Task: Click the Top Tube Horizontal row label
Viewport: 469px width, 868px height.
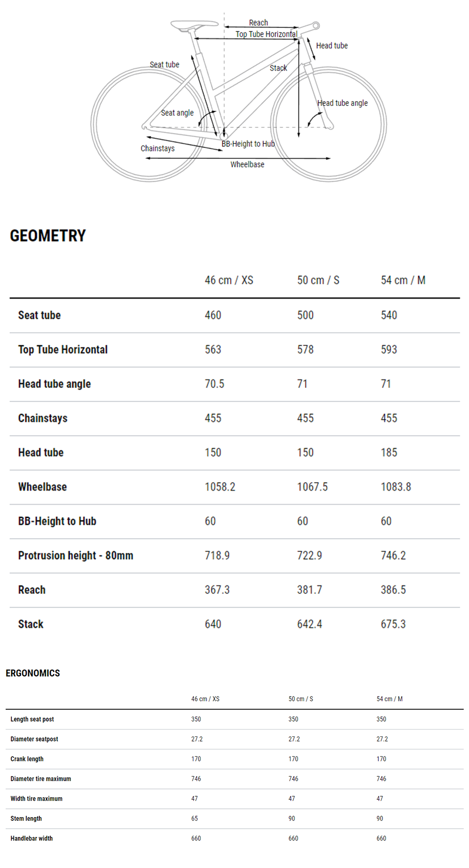Action: (63, 350)
